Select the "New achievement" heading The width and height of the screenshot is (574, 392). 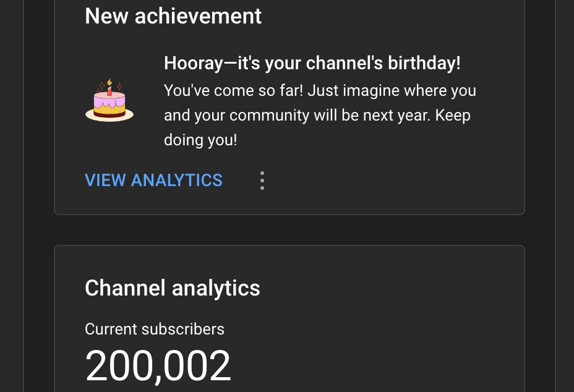click(173, 16)
